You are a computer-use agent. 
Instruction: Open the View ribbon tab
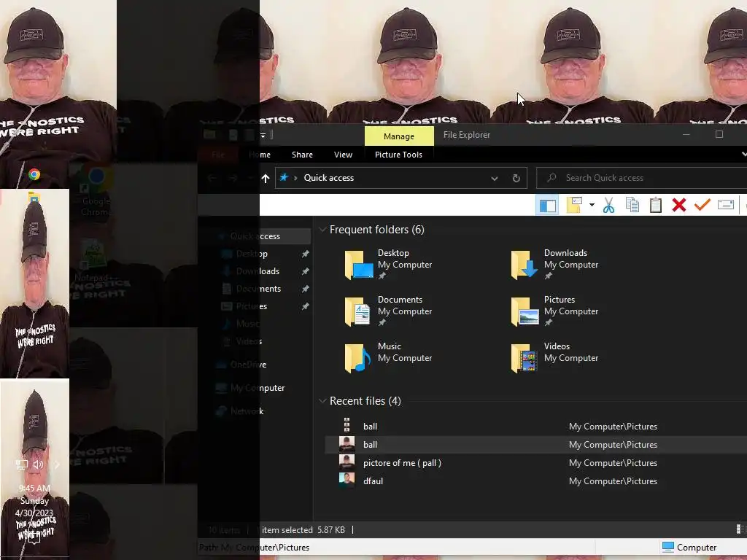pos(343,155)
